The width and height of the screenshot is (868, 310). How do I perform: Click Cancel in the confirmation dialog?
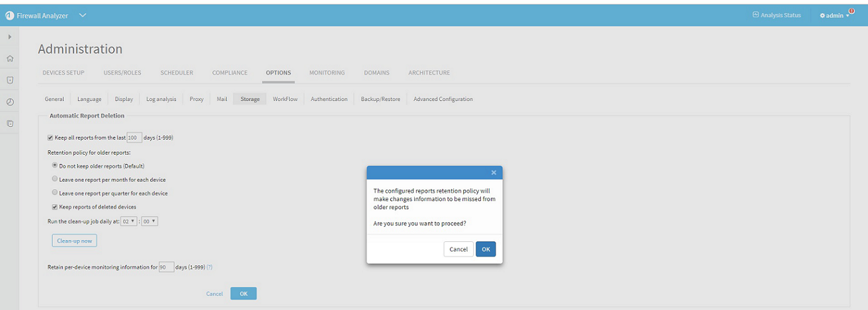(458, 249)
